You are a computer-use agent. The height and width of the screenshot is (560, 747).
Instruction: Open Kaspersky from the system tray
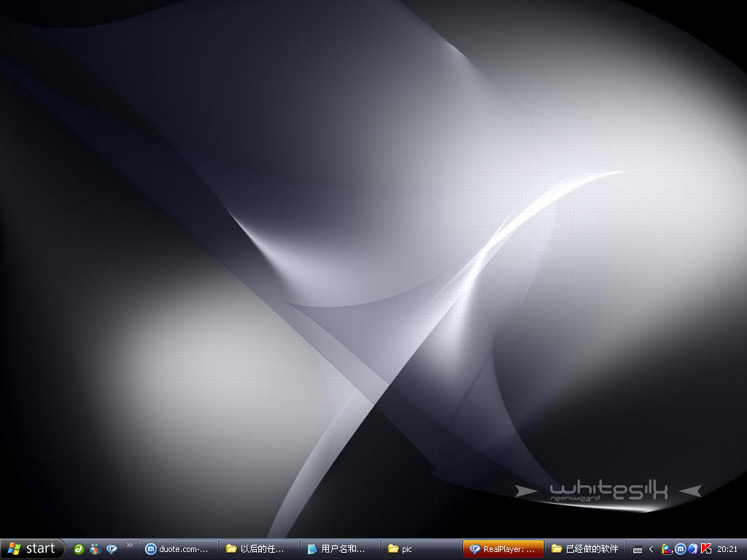705,549
